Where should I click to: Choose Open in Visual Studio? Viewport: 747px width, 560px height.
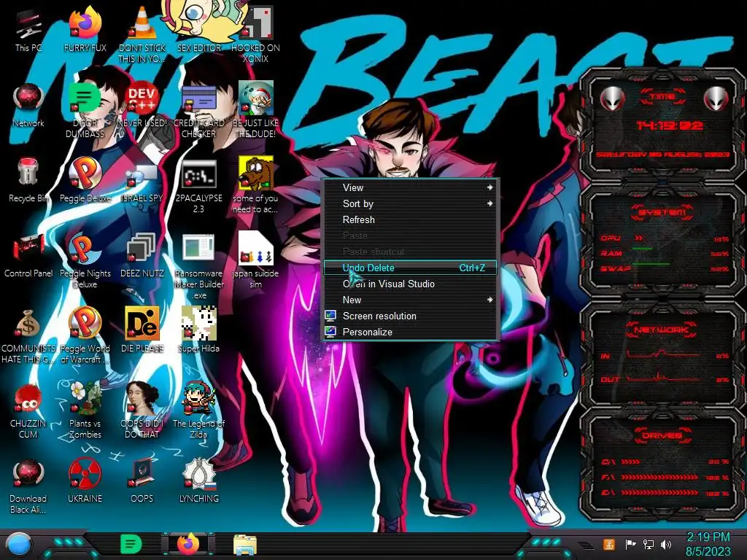click(x=411, y=284)
